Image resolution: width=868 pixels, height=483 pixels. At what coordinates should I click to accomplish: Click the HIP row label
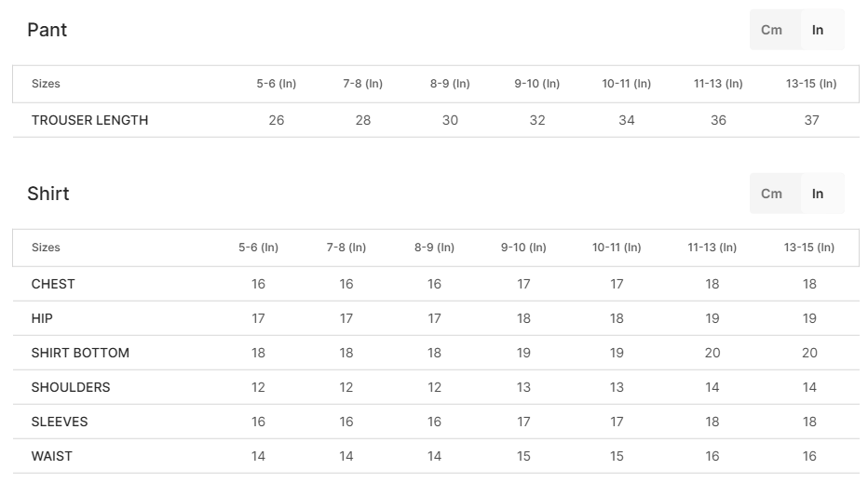(x=42, y=318)
